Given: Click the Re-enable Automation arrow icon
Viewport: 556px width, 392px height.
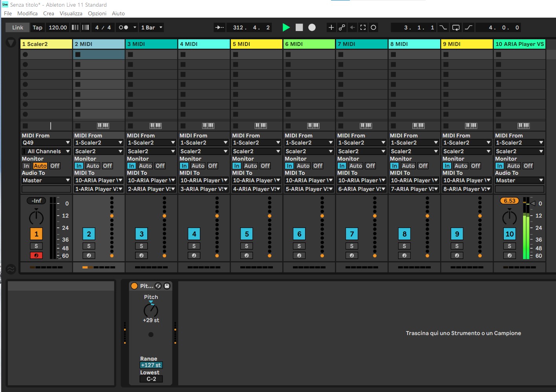Looking at the screenshot, I should tap(352, 27).
